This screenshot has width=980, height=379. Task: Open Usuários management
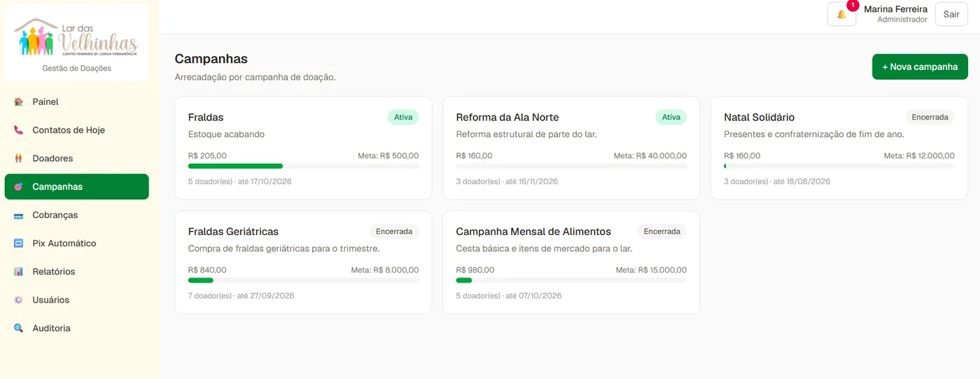pyautogui.click(x=76, y=300)
